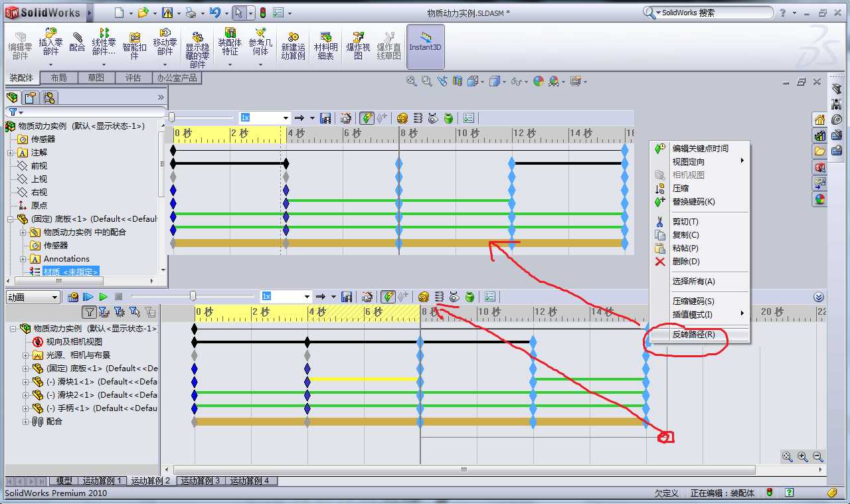This screenshot has height=504, width=850.
Task: Click the Open file folder icon
Action: (143, 13)
